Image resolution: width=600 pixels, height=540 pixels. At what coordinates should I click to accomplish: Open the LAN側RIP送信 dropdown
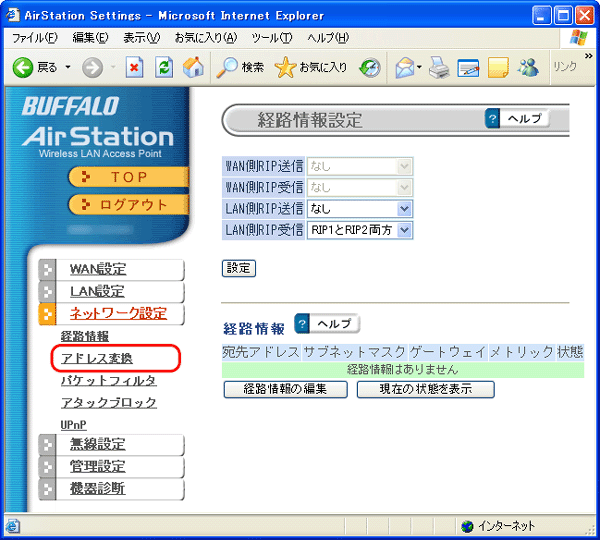coord(360,209)
